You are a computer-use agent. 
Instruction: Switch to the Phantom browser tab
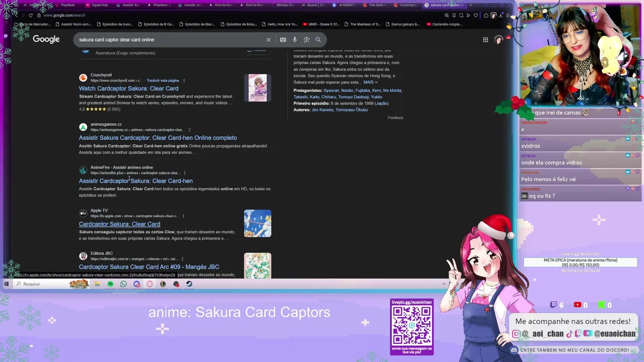click(161, 5)
